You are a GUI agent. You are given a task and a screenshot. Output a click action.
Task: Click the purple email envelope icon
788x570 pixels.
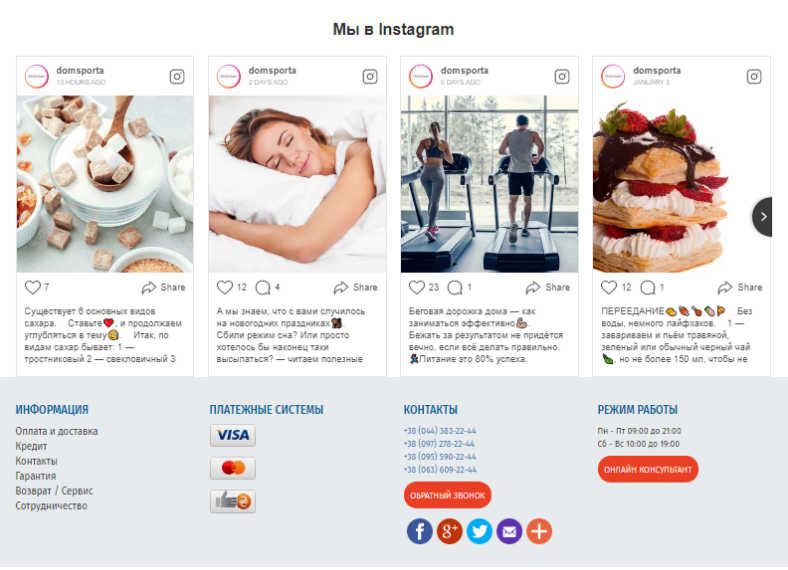509,531
